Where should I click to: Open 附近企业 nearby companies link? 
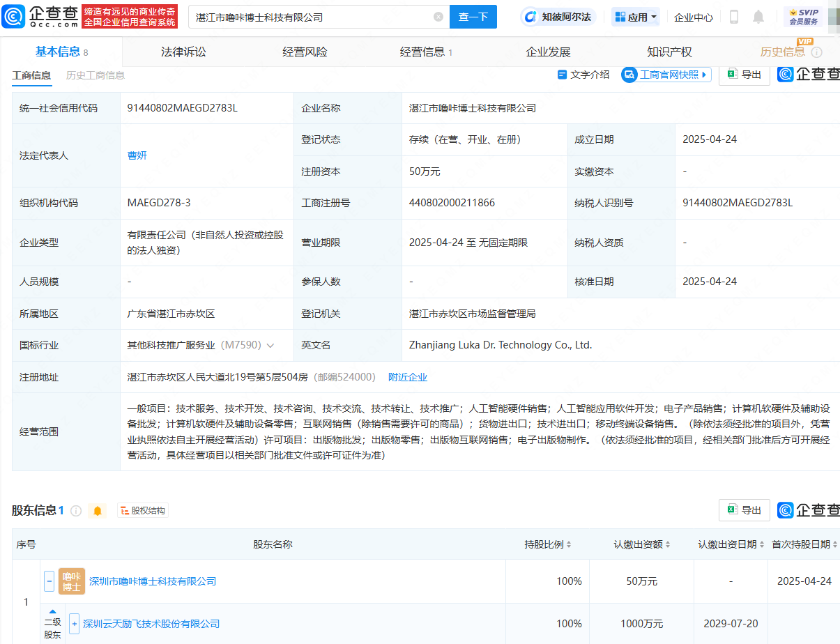[x=408, y=377]
